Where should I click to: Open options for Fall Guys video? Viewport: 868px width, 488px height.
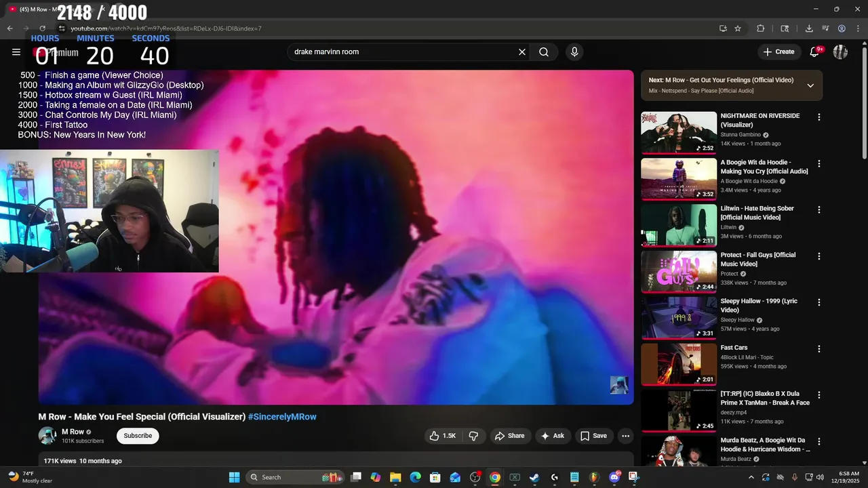point(818,256)
